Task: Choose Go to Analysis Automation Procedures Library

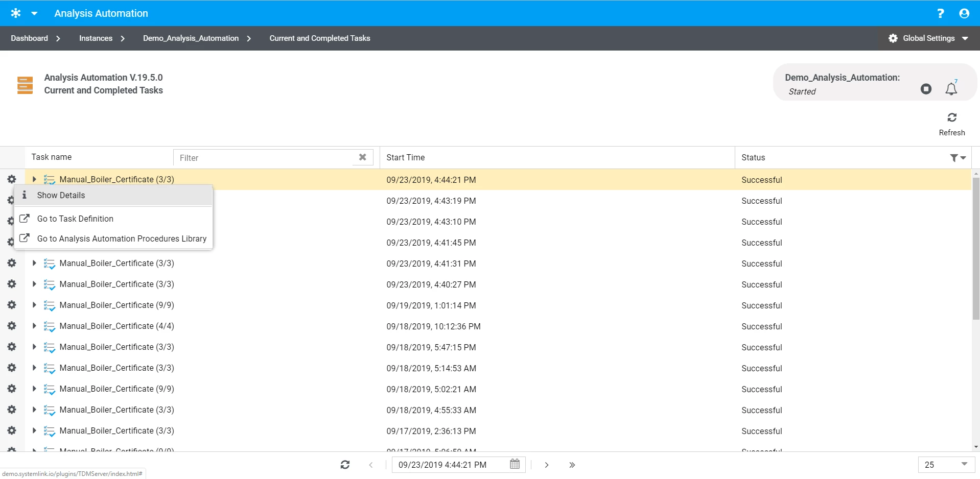Action: (x=113, y=238)
